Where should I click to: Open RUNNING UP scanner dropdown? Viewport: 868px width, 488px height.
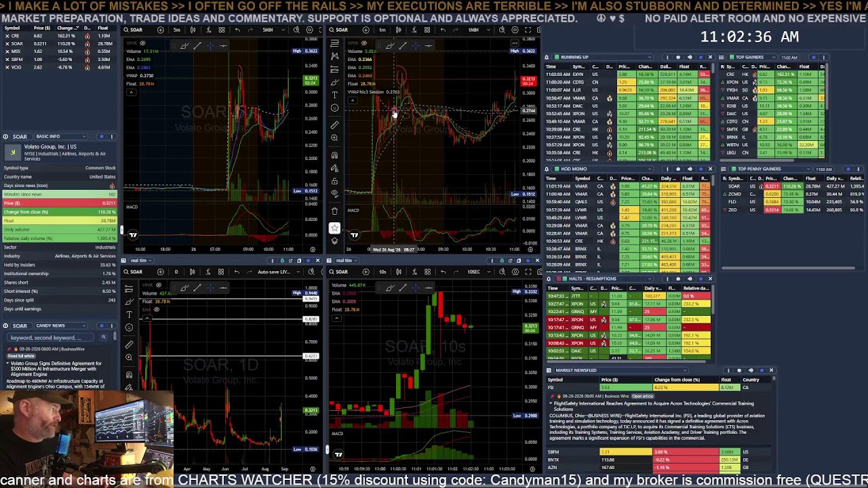603,57
